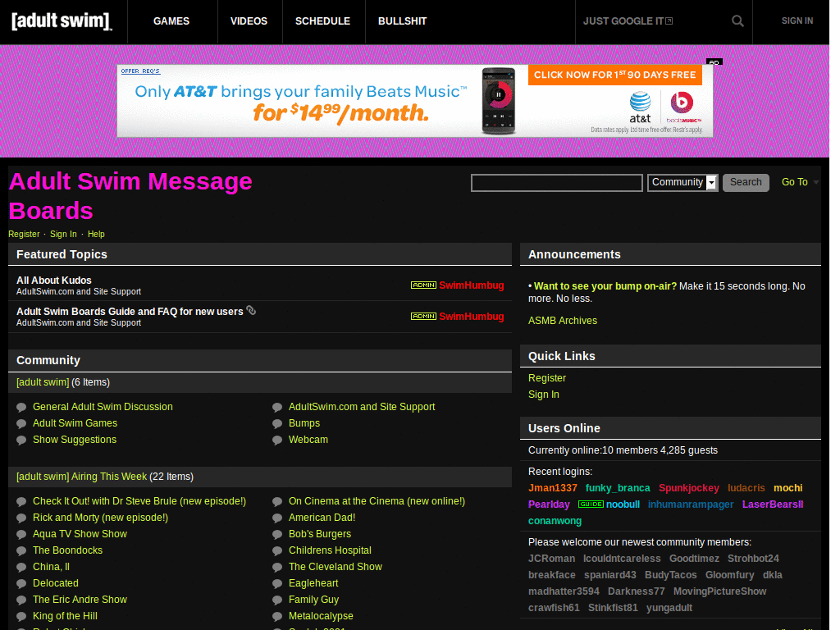
Task: Click the adult swim logo
Action: point(62,21)
